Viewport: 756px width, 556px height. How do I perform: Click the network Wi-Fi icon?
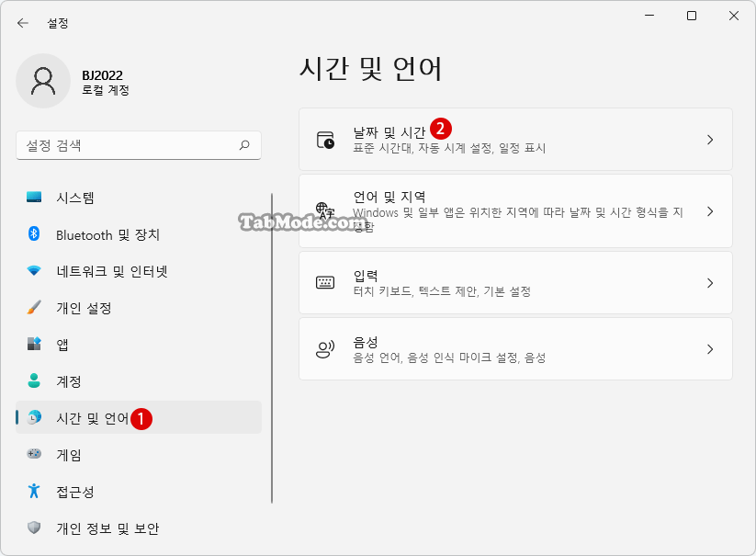click(34, 270)
